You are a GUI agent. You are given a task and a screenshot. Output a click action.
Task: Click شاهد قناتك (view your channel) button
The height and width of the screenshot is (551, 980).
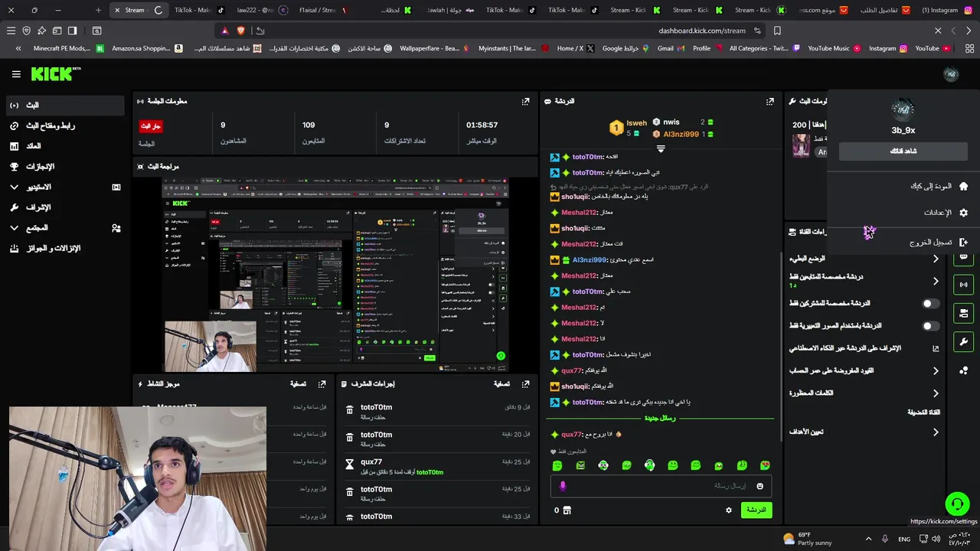[x=903, y=152]
